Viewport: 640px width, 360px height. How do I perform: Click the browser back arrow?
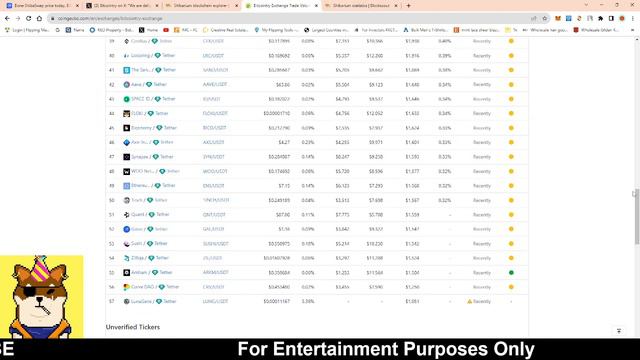(7, 18)
